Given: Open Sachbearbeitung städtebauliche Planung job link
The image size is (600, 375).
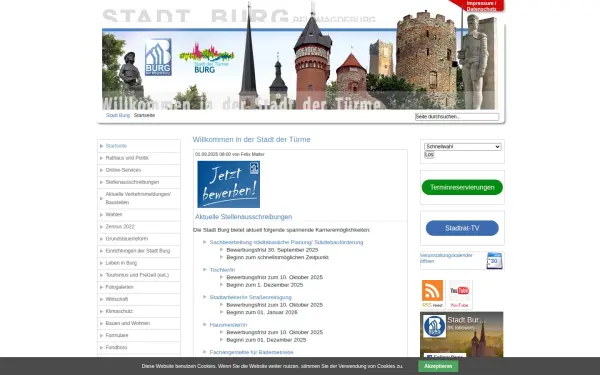Looking at the screenshot, I should point(286,242).
